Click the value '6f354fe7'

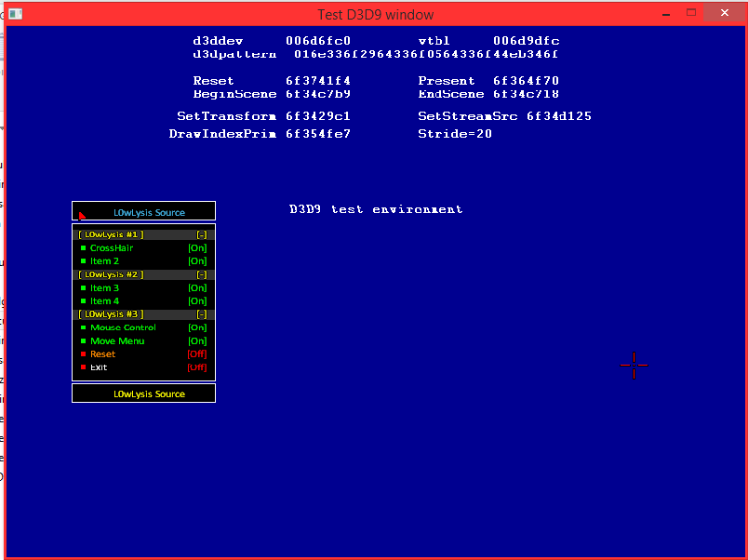[x=318, y=134]
